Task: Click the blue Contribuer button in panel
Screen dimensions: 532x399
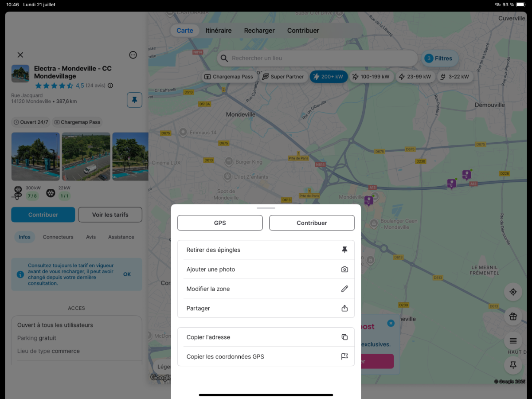Action: point(43,215)
